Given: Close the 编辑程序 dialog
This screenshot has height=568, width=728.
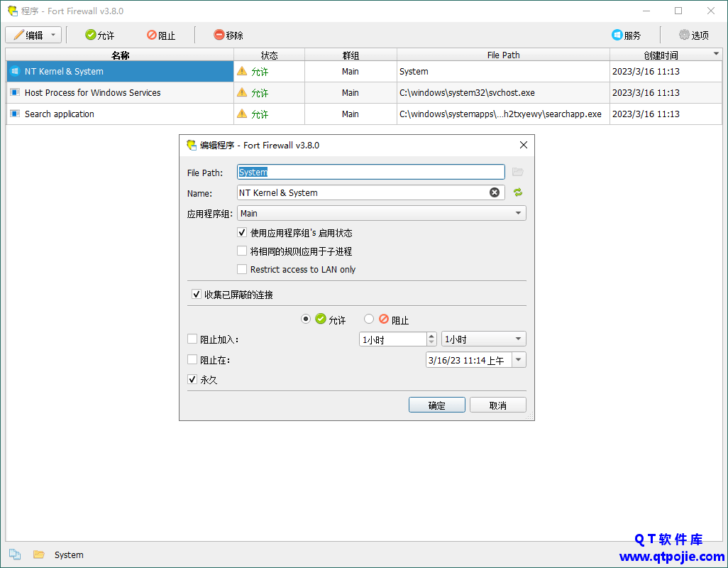Looking at the screenshot, I should pyautogui.click(x=523, y=145).
